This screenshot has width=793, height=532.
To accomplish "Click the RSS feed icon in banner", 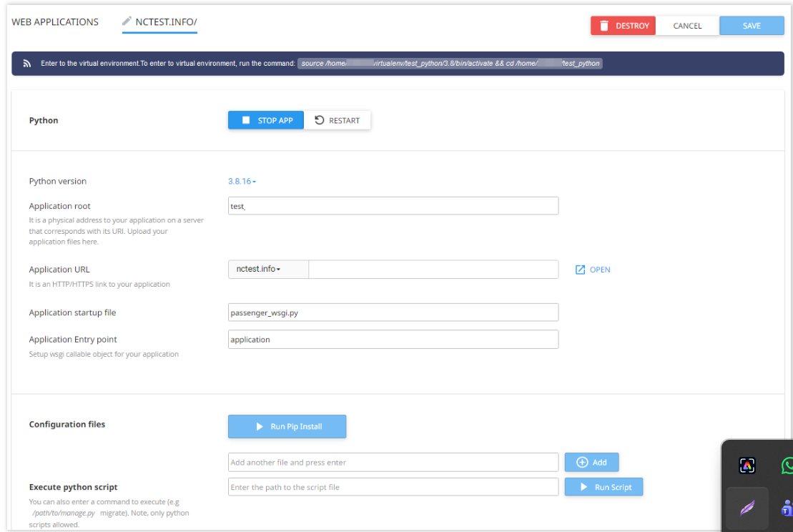I will click(26, 63).
